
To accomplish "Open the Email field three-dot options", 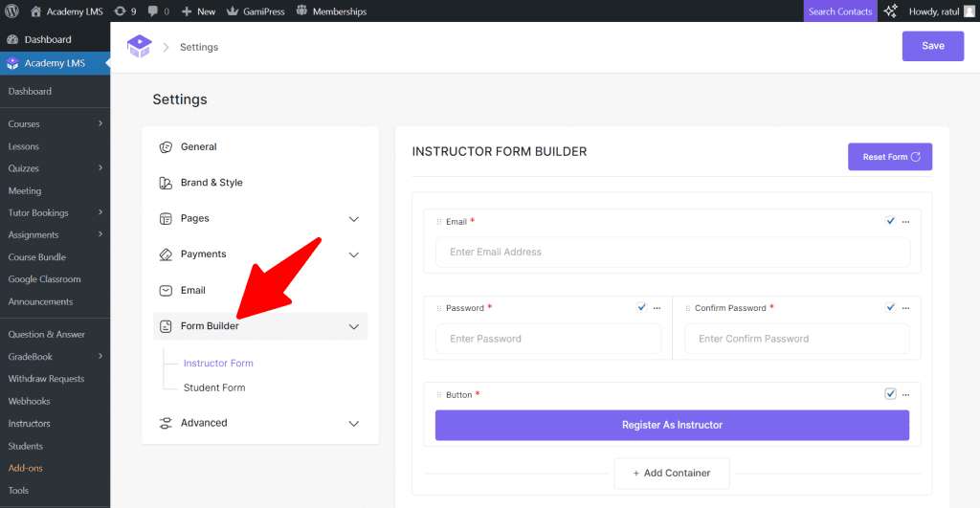I will tap(905, 222).
